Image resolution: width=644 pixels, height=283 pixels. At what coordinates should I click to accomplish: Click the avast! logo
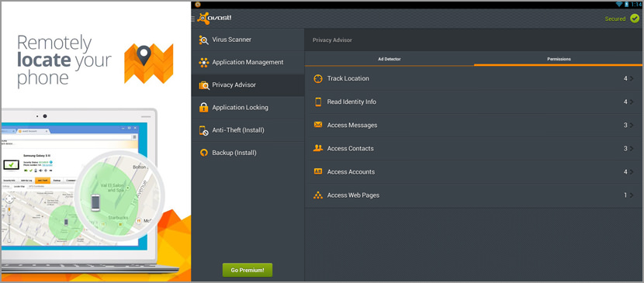(x=214, y=19)
